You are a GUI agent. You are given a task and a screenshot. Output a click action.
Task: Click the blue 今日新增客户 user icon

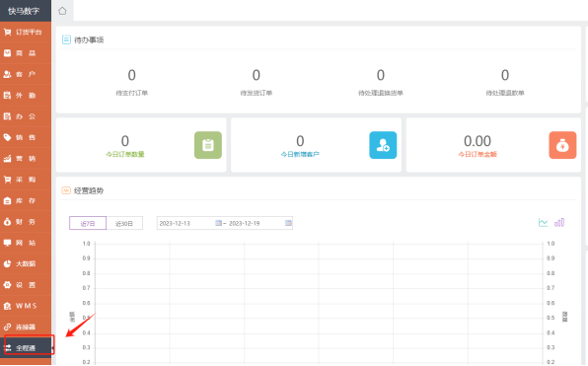pos(383,145)
